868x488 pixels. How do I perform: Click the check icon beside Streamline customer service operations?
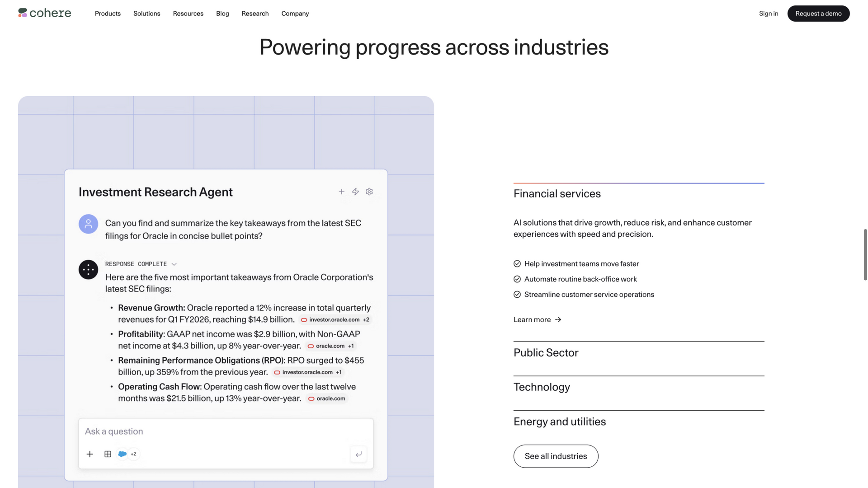[x=517, y=295]
